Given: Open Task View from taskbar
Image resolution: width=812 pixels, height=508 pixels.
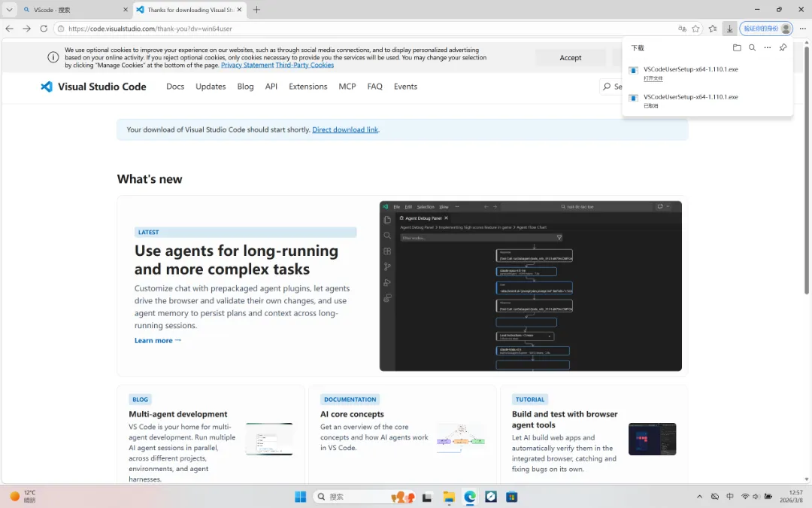Looking at the screenshot, I should [427, 497].
